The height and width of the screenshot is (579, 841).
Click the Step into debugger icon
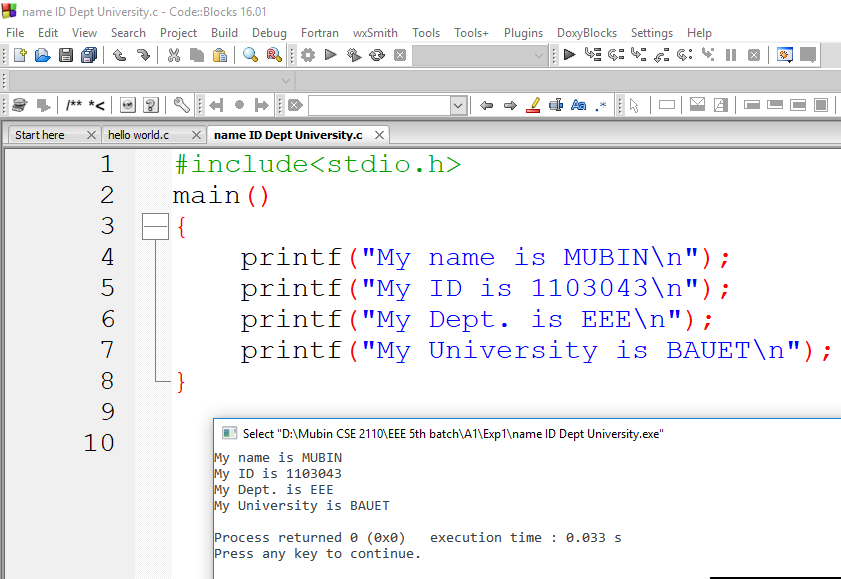635,55
